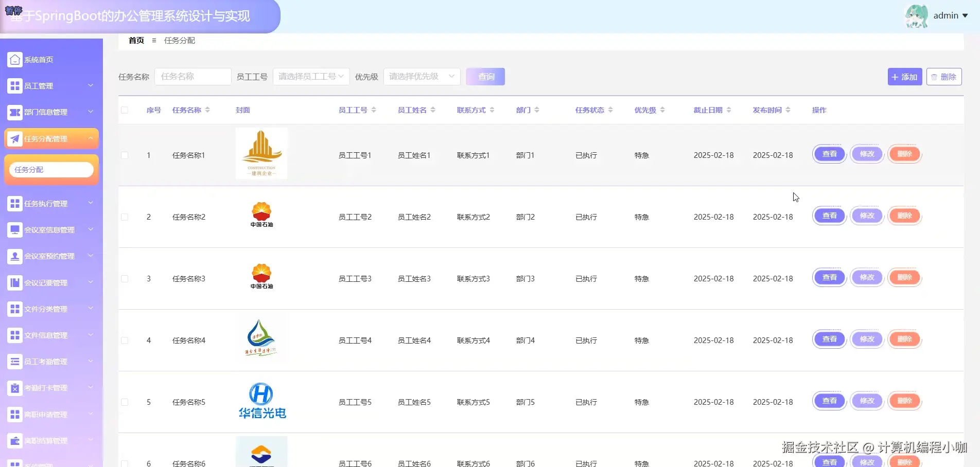Click the admin avatar image
980x467 pixels.
(x=917, y=16)
